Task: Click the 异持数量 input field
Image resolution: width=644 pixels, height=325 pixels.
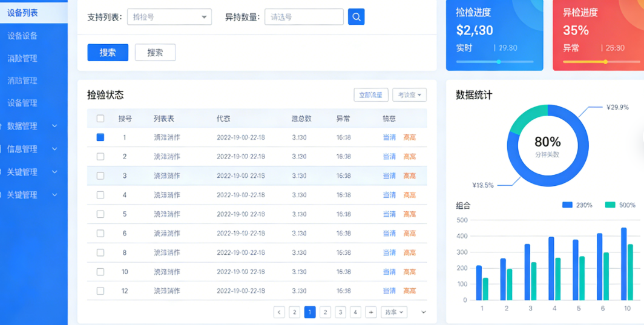Action: point(304,17)
